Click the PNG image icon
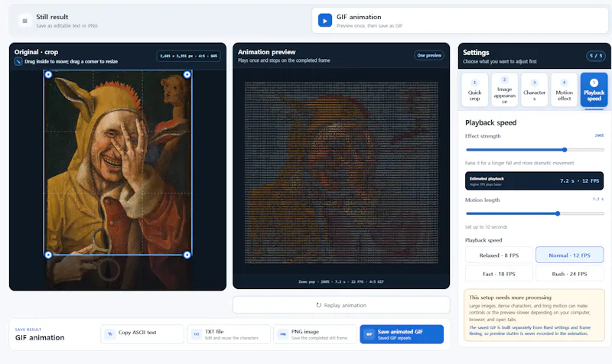 283,334
